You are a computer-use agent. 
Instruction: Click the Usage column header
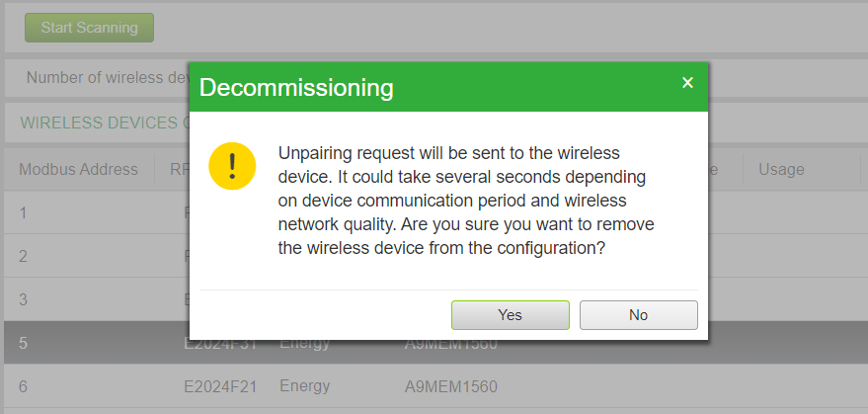pos(781,169)
